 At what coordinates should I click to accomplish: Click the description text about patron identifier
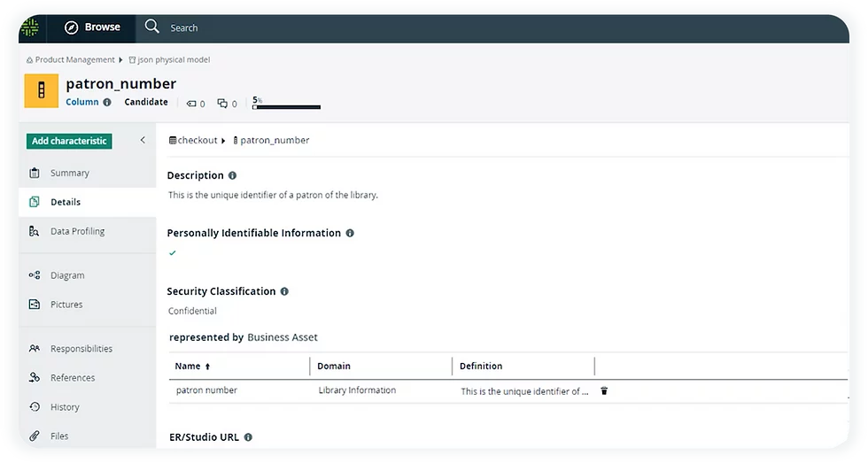(274, 195)
